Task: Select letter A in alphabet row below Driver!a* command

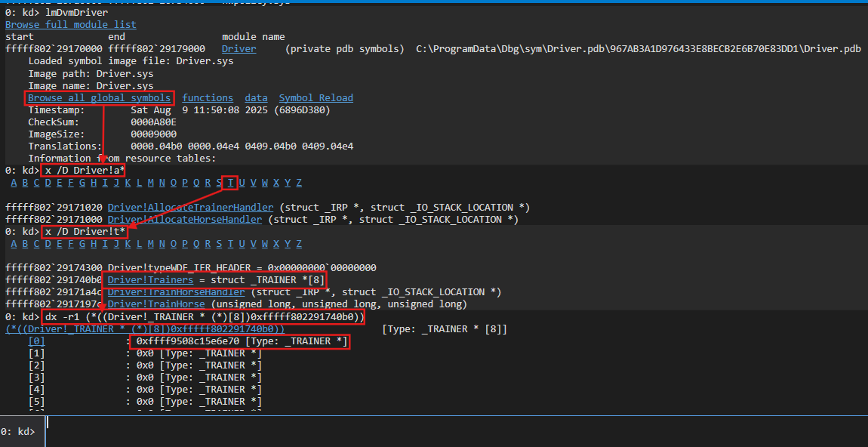Action: click(14, 183)
